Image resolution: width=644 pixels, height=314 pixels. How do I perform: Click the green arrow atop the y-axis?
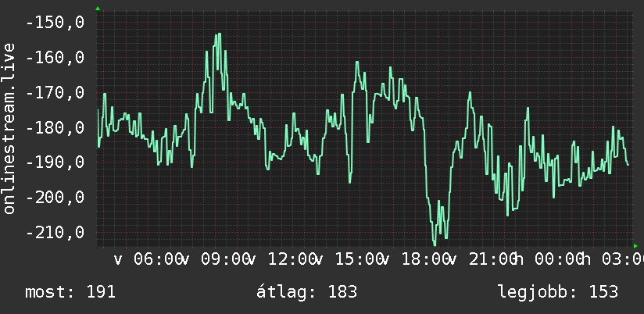click(98, 9)
